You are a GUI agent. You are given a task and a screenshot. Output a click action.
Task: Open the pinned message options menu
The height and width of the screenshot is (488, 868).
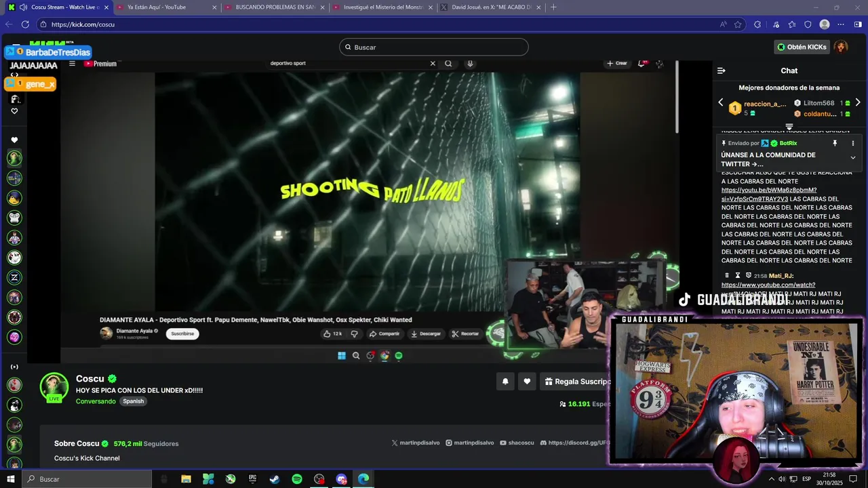tap(853, 143)
